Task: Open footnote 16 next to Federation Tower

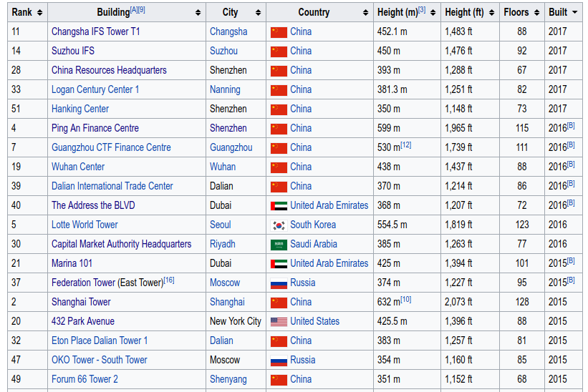Action: pyautogui.click(x=169, y=280)
